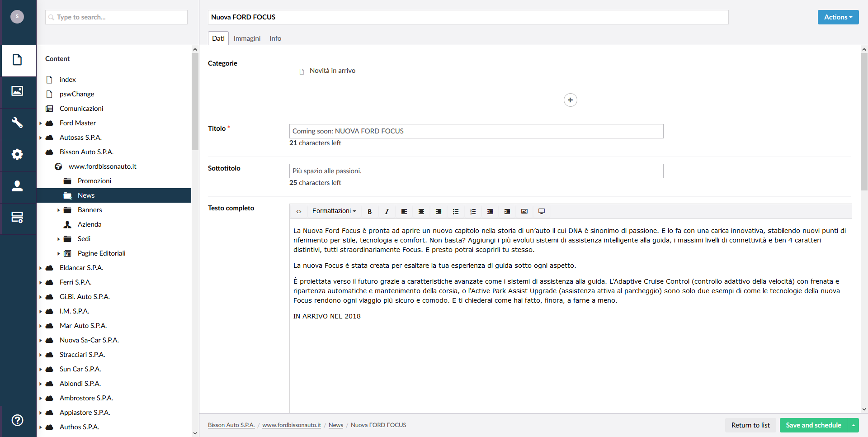Click the Nuova FORD FOCUS name field
This screenshot has width=868, height=437.
468,17
